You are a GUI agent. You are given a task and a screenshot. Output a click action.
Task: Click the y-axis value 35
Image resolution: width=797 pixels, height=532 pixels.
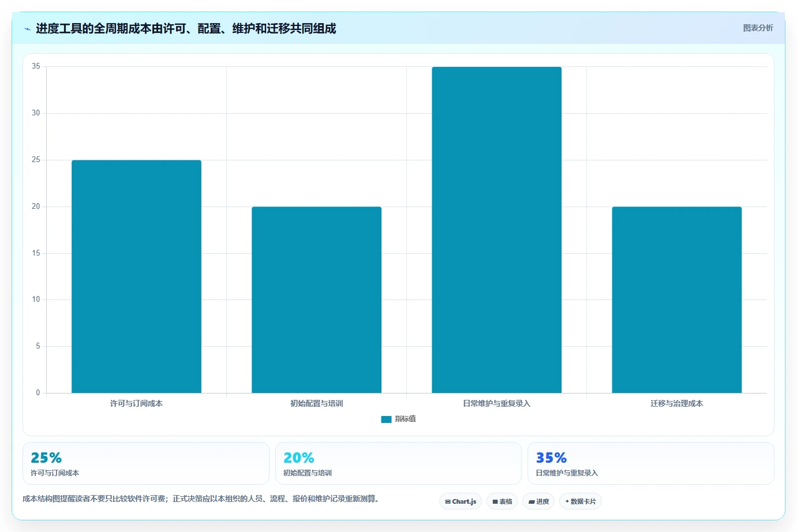pos(36,66)
